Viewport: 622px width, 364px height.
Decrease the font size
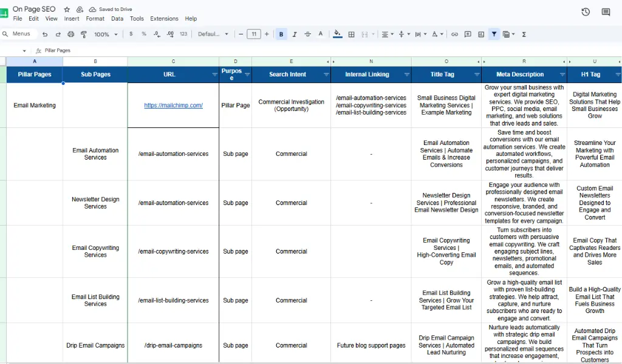(241, 34)
